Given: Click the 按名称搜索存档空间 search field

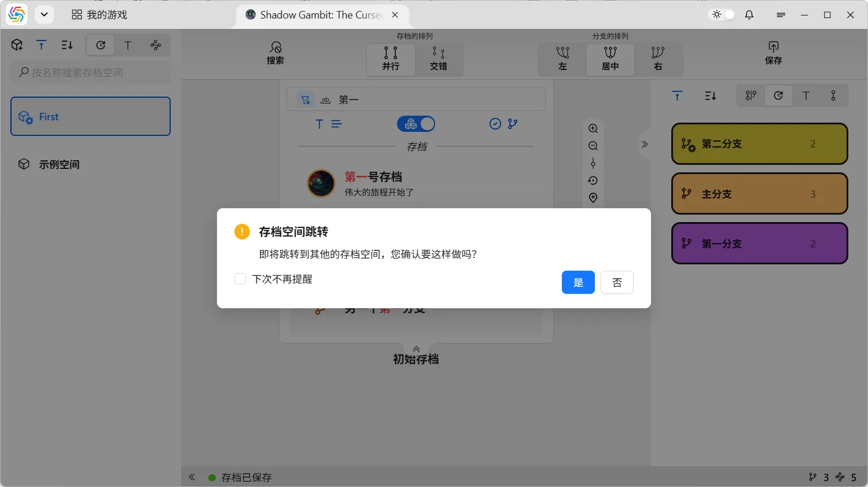Looking at the screenshot, I should [91, 72].
